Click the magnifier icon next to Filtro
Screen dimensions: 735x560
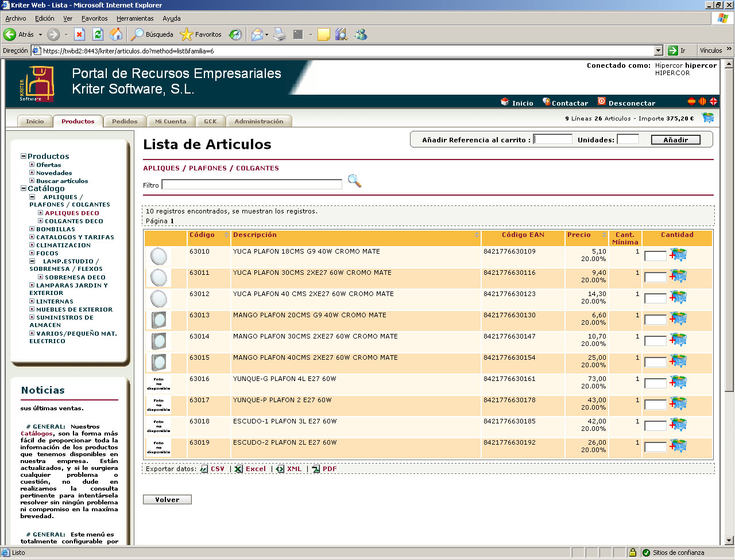point(355,181)
